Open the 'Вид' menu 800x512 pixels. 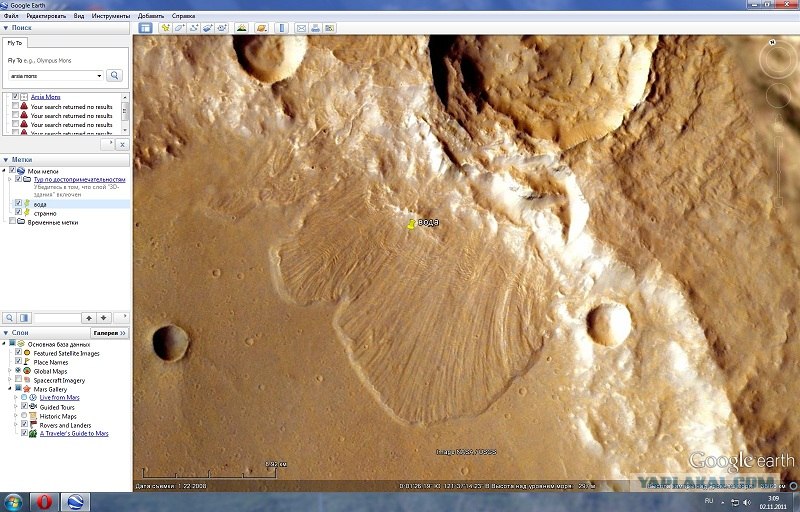79,16
